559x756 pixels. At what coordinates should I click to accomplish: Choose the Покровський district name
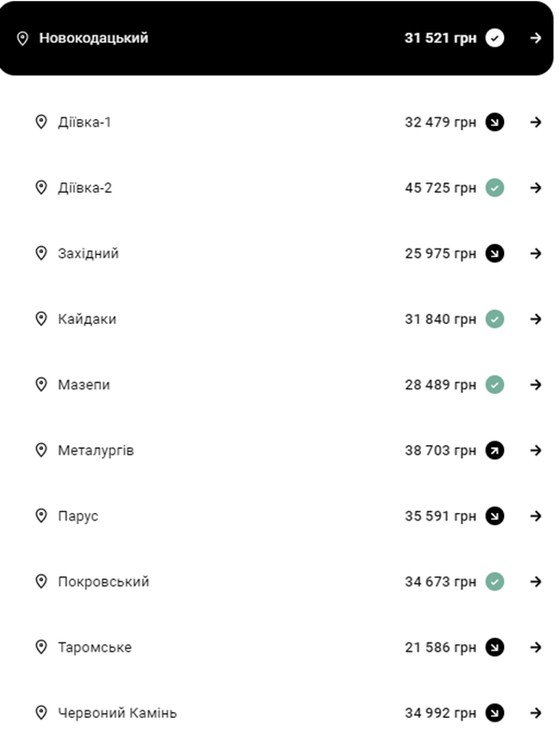(103, 582)
